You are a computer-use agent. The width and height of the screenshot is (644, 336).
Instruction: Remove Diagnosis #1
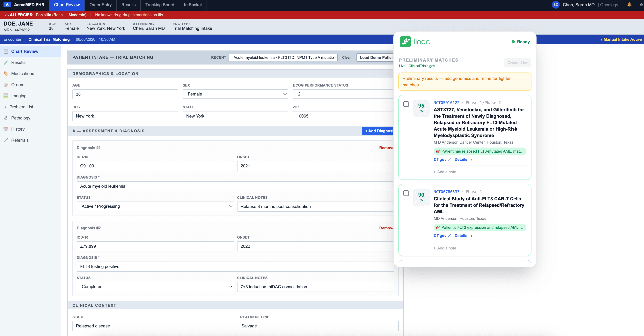pos(386,148)
